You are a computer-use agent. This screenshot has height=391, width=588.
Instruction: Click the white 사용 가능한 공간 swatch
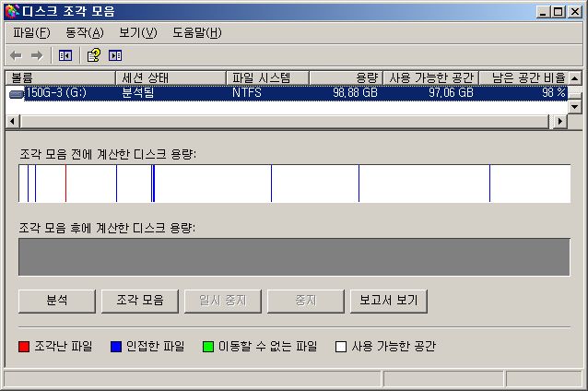click(x=341, y=347)
